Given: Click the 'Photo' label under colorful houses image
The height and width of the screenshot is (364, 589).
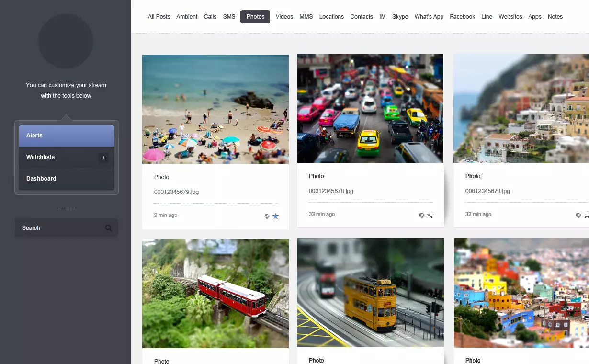Looking at the screenshot, I should (x=473, y=361).
